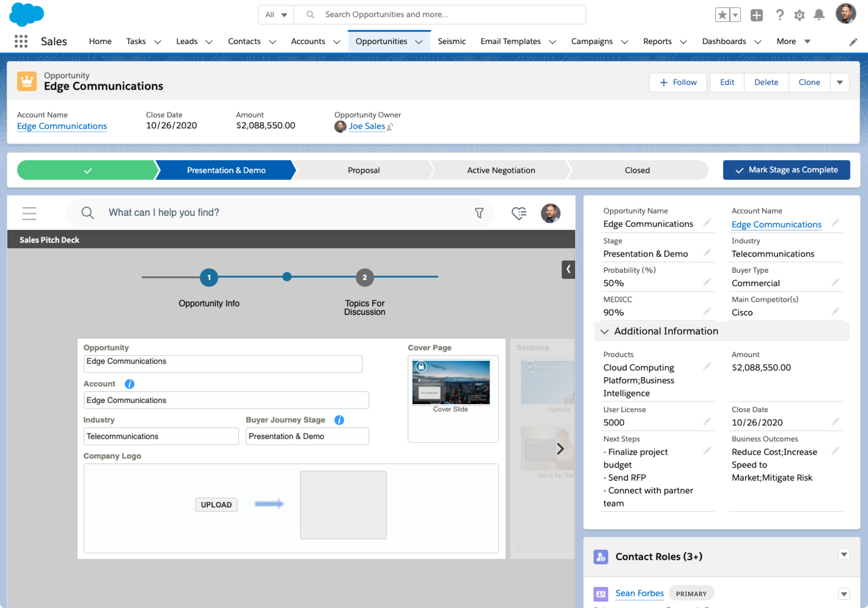Click the UPLOAD button for Company Logo
The image size is (868, 608).
pyautogui.click(x=216, y=504)
